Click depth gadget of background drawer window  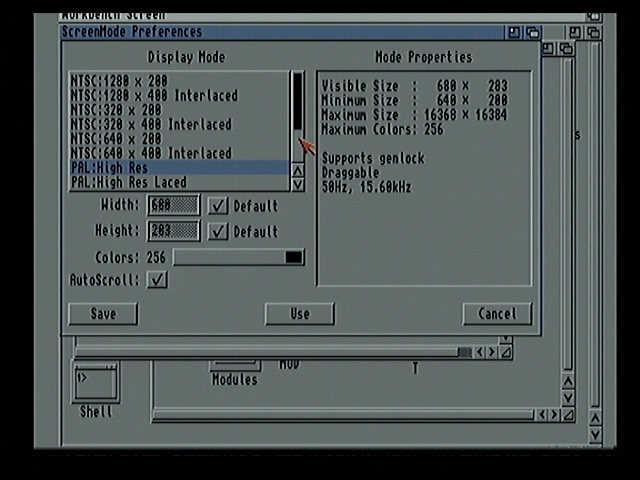pos(566,49)
